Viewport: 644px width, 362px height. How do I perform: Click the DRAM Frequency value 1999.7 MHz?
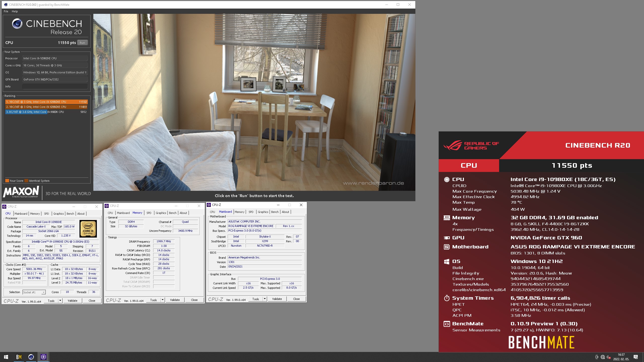(x=164, y=242)
